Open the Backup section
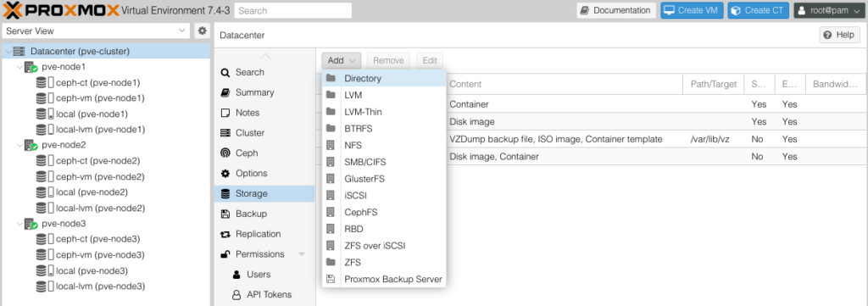 (x=264, y=214)
